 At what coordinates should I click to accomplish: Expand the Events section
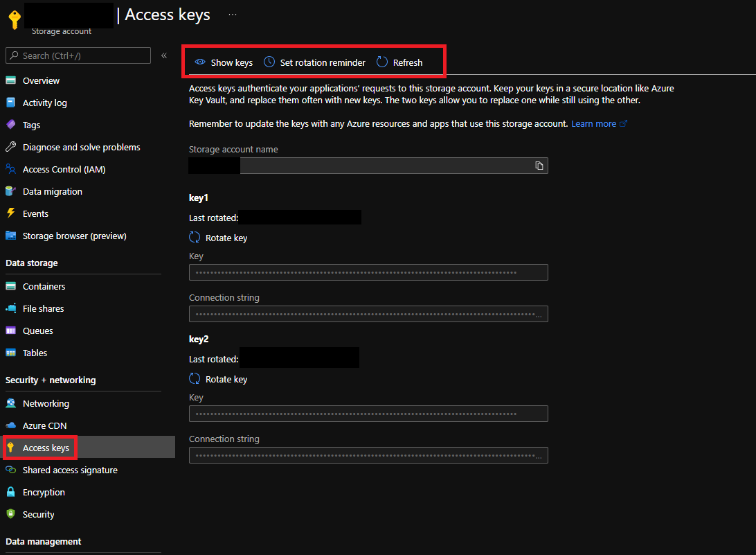36,213
